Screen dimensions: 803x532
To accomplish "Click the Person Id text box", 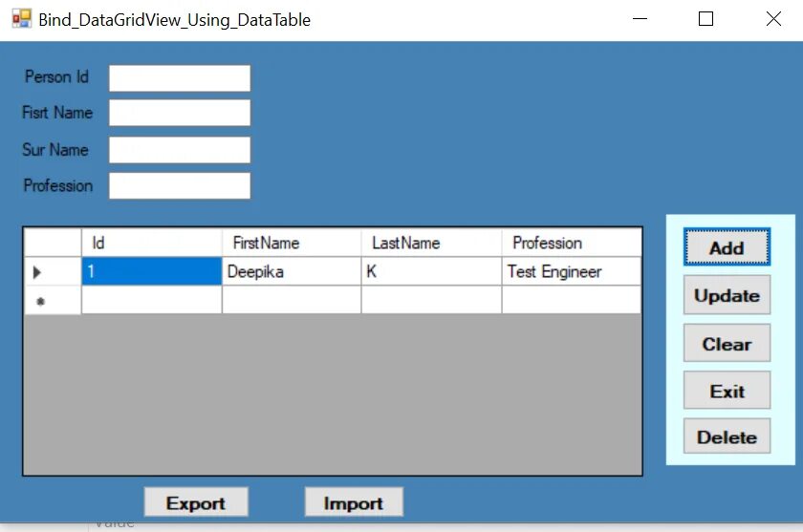I will (180, 78).
